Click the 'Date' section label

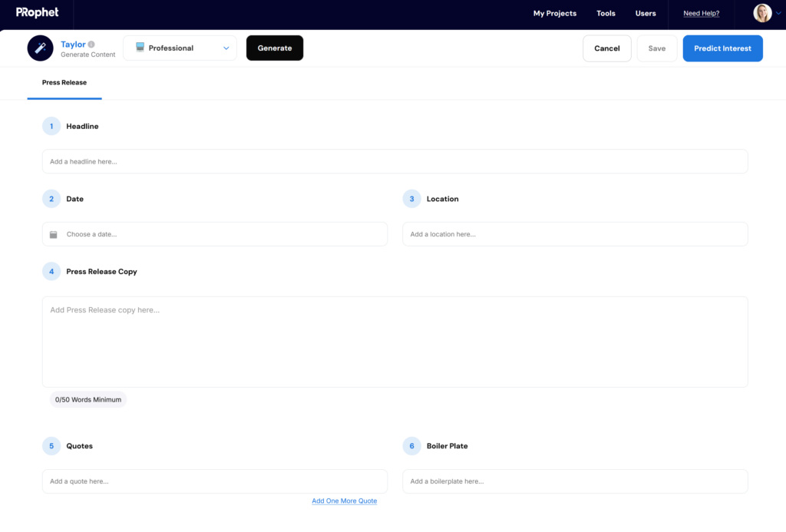click(x=74, y=199)
